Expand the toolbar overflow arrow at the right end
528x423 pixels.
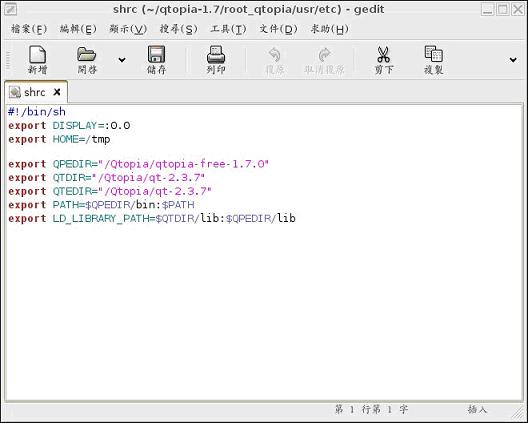point(513,60)
